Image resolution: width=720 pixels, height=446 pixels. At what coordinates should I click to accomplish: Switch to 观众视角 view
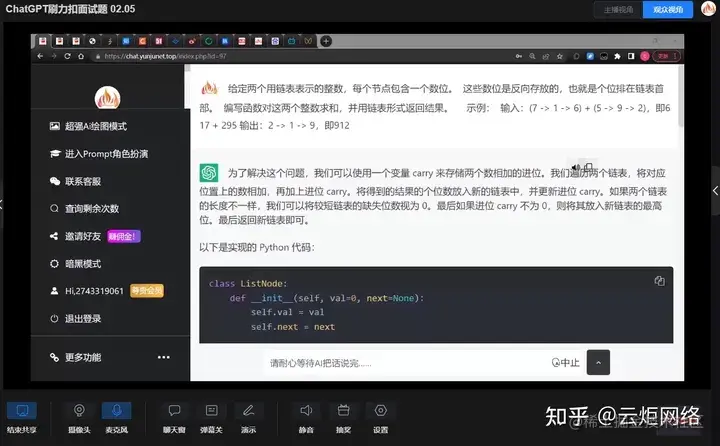[x=668, y=9]
